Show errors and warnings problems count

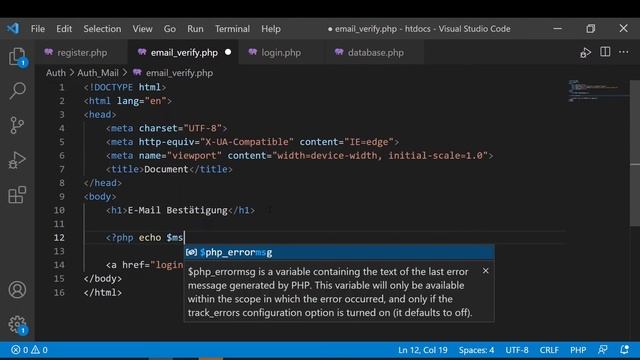coord(29,350)
